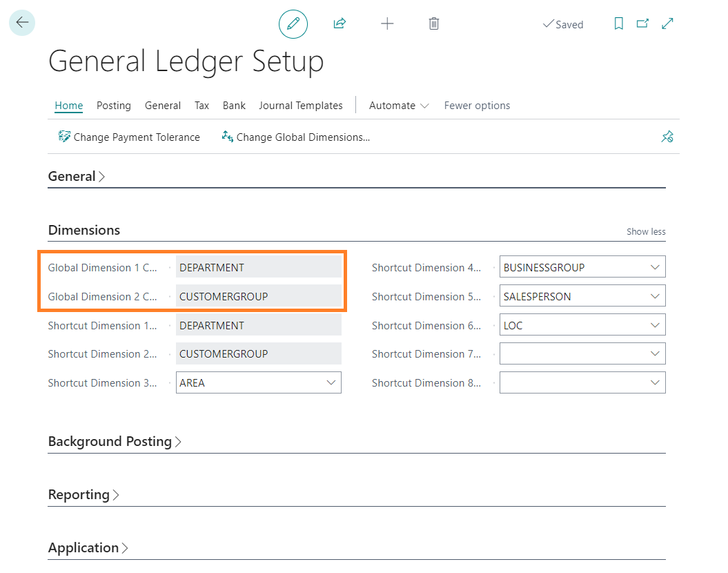Viewport: 728px width, 573px height.
Task: Switch to the Posting tab
Action: click(113, 105)
